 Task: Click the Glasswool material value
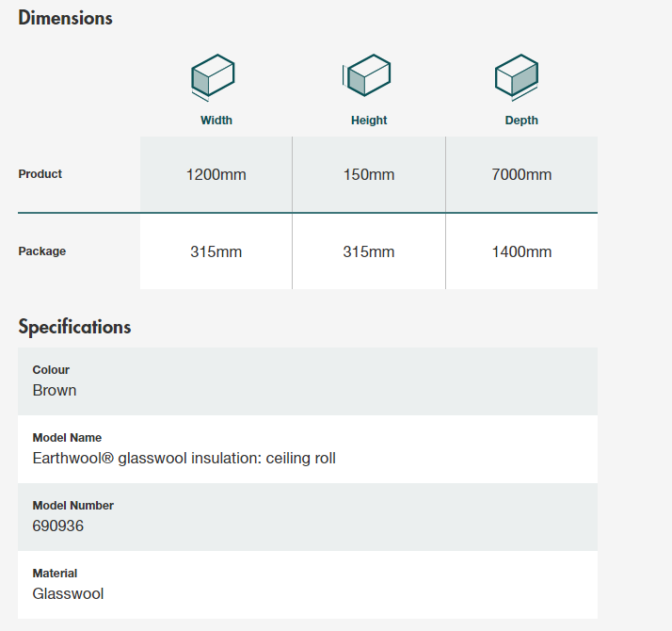point(68,594)
